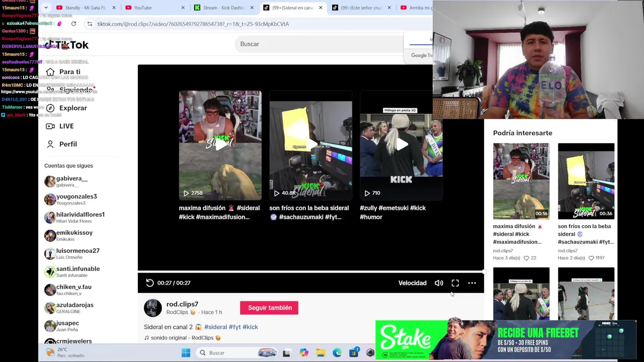Viewport: 644px width, 362px height.
Task: Open 'sonido original - RodClips' sound link
Action: (x=183, y=338)
